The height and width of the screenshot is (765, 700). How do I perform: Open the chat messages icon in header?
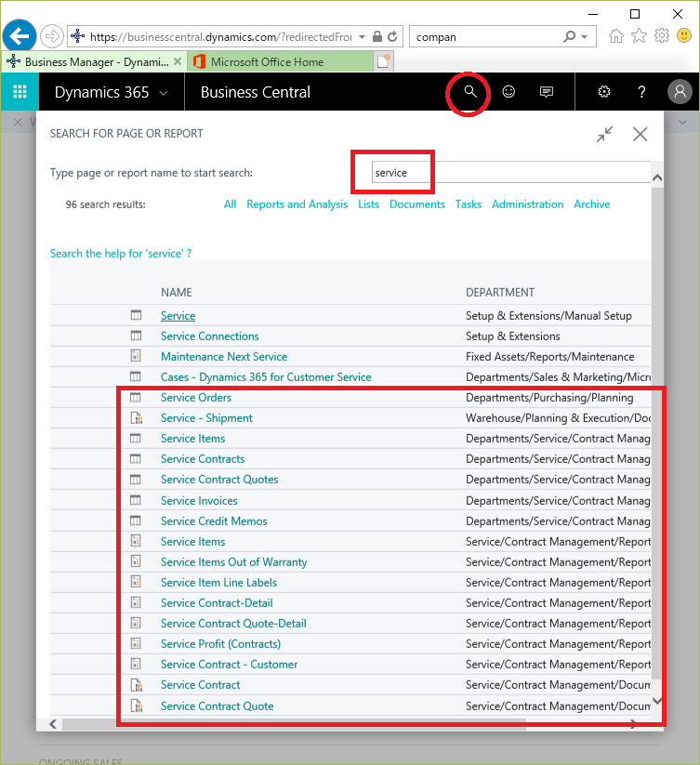[x=547, y=92]
